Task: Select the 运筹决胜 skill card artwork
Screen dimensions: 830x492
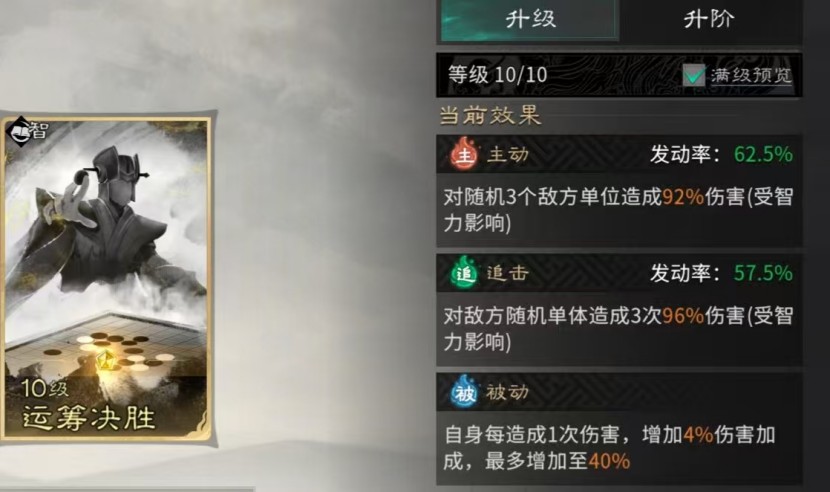Action: coord(107,279)
